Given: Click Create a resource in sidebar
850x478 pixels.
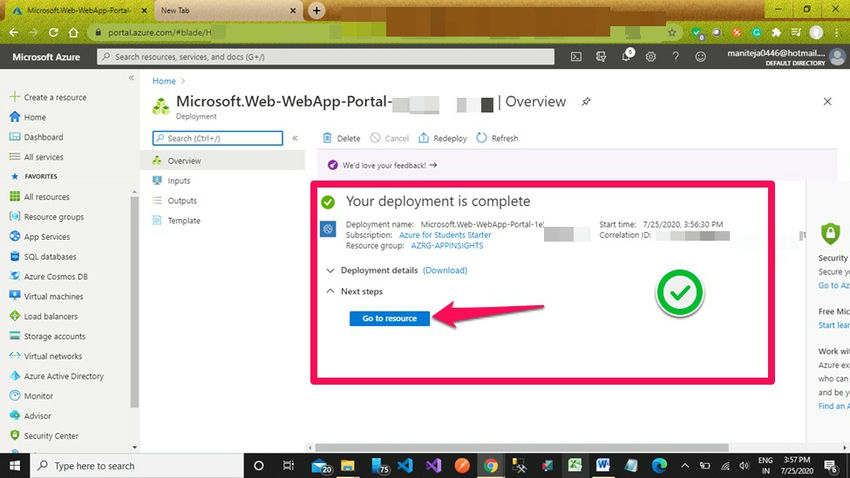Looking at the screenshot, I should coord(48,97).
